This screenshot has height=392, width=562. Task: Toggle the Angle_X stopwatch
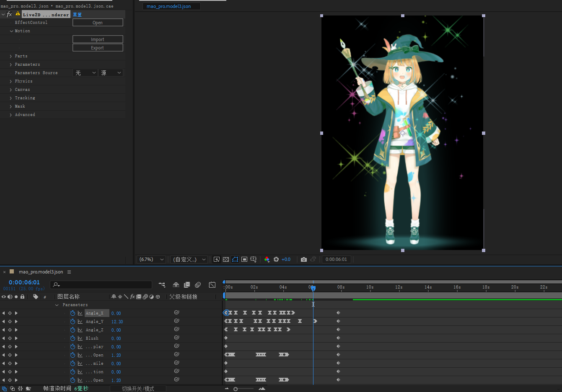[73, 313]
